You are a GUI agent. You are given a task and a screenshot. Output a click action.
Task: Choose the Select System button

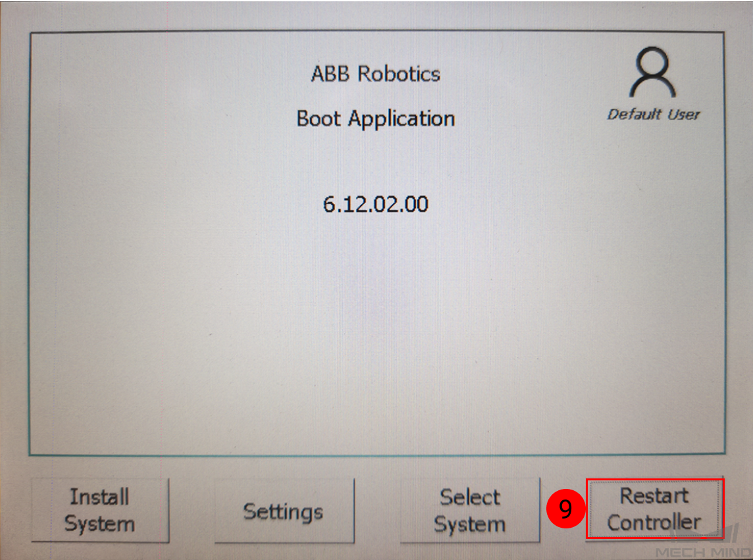coord(470,510)
